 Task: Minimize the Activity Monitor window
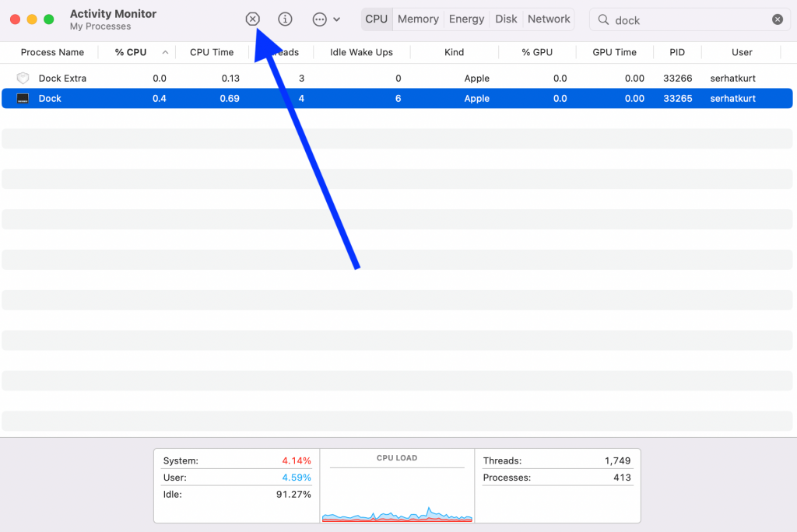[x=32, y=19]
